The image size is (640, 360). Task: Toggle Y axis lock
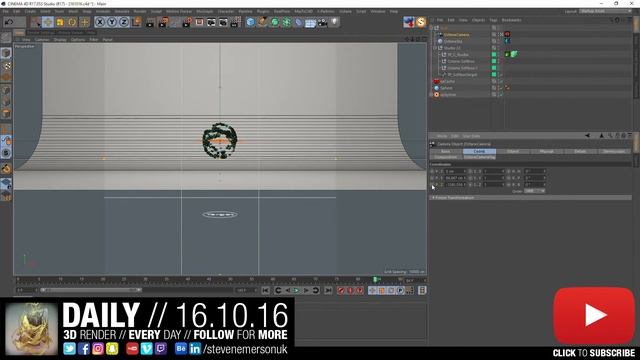click(x=112, y=22)
